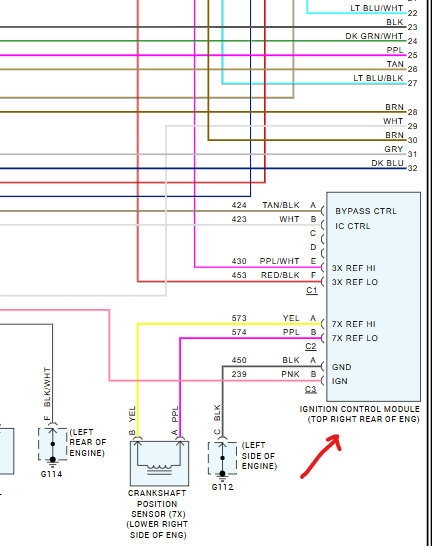Screen dimensions: 433x546
Task: Click the TOP RIGHT REAR OF ENG caption
Action: point(363,419)
